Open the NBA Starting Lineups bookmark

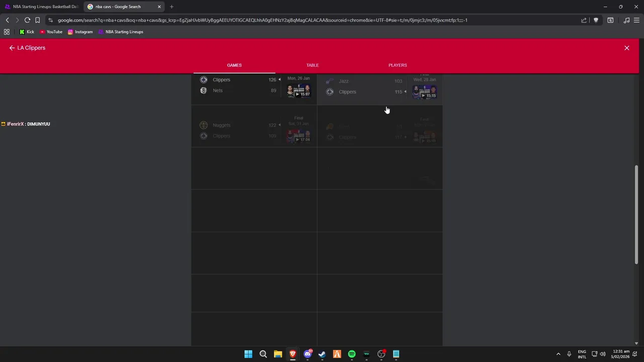(x=121, y=32)
